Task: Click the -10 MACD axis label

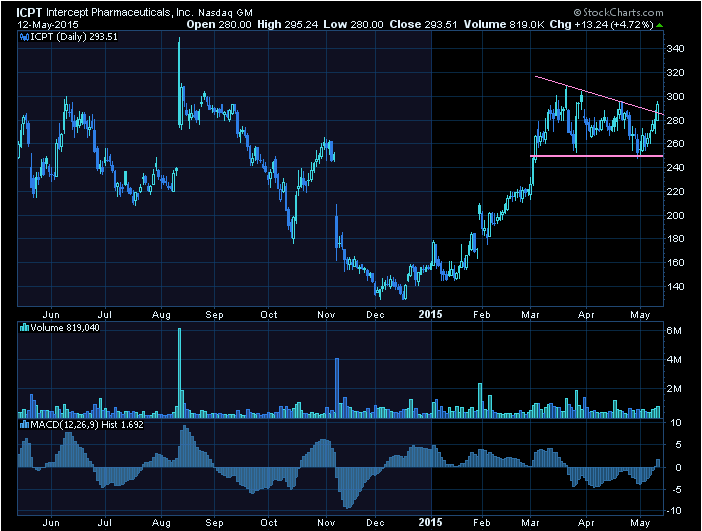Action: [673, 511]
